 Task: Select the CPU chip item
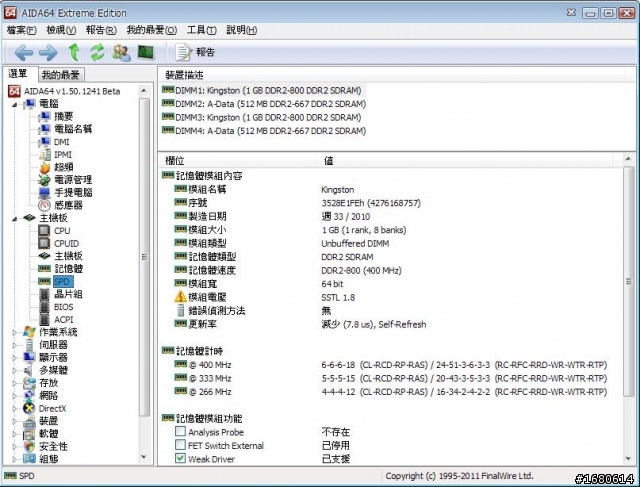(x=62, y=231)
